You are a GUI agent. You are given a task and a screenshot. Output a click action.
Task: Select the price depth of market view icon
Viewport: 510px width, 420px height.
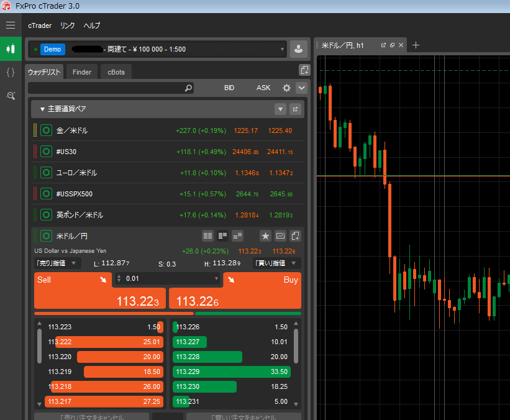pos(222,236)
